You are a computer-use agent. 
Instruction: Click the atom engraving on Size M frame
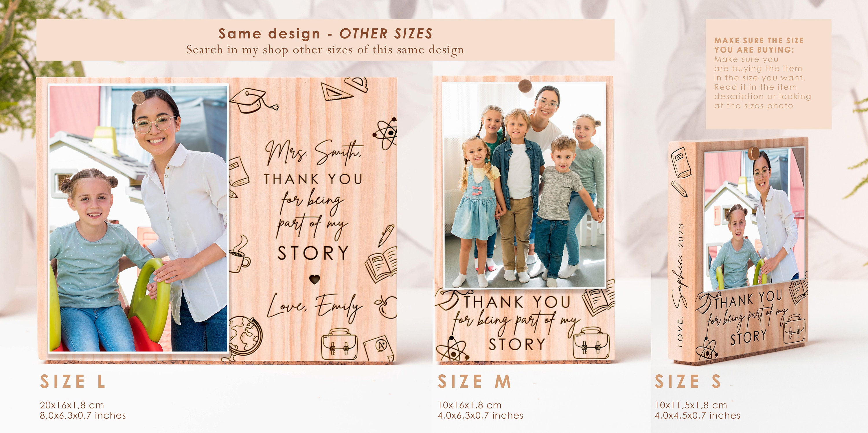coord(452,348)
